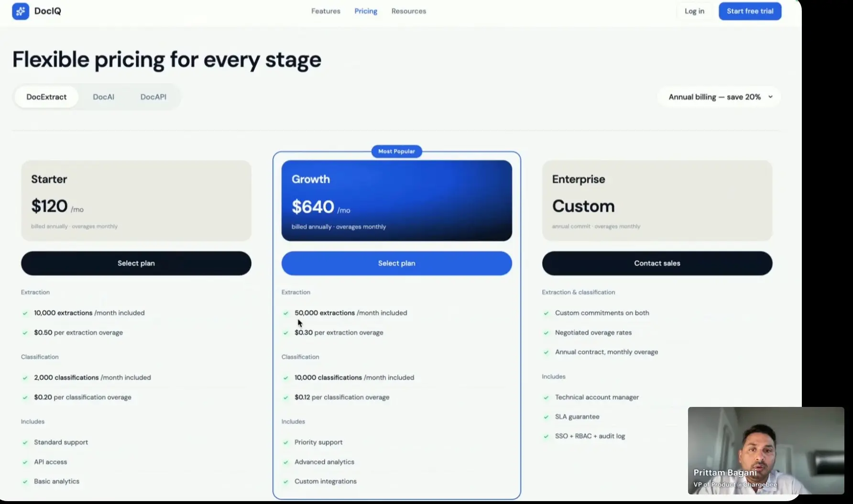Click the 'Annual contract, monthly overage' text
This screenshot has height=504, width=853.
tap(606, 352)
